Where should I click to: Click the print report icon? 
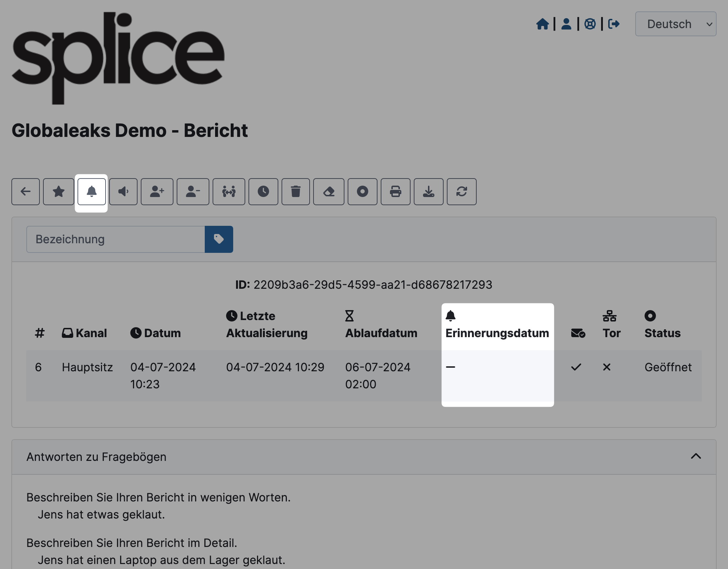pos(395,191)
